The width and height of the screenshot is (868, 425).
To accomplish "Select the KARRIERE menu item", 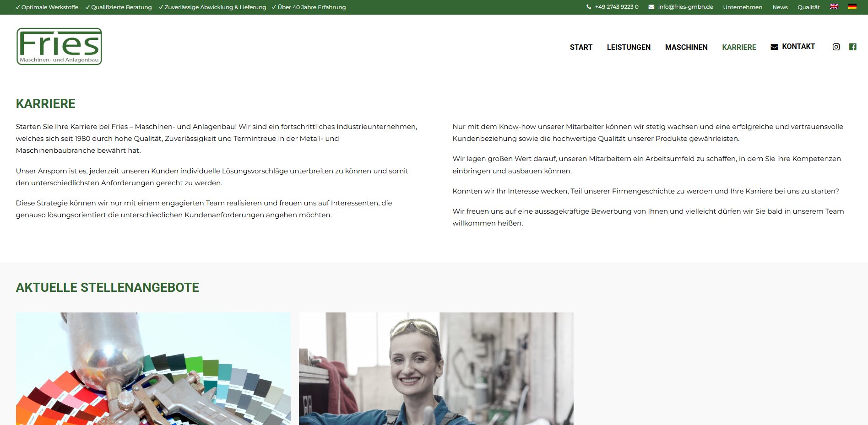I will click(x=739, y=47).
